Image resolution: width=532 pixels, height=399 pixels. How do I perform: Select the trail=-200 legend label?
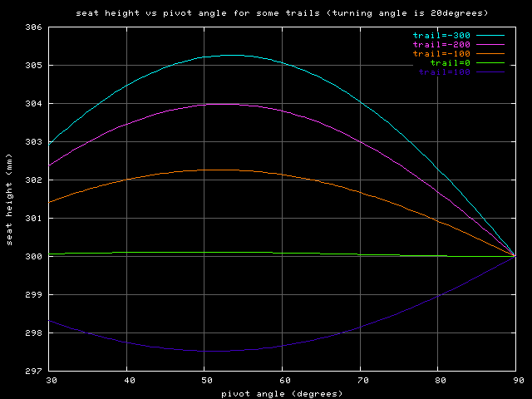point(441,45)
